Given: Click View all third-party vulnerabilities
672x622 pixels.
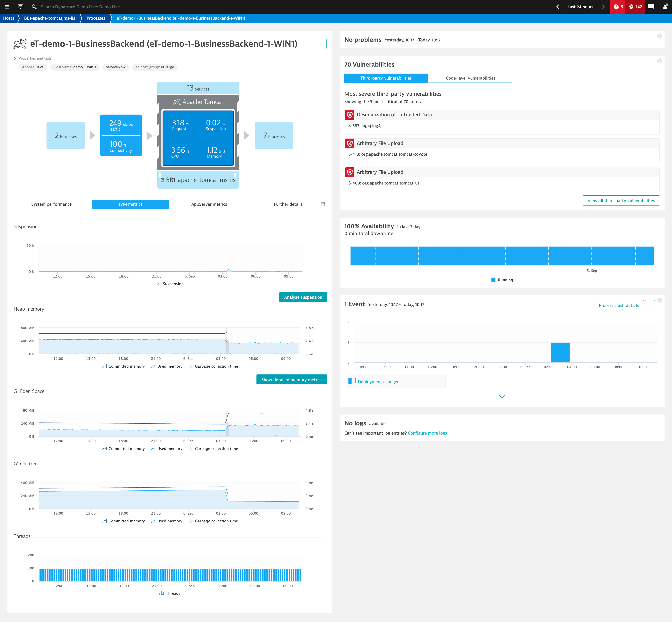Looking at the screenshot, I should pos(621,201).
